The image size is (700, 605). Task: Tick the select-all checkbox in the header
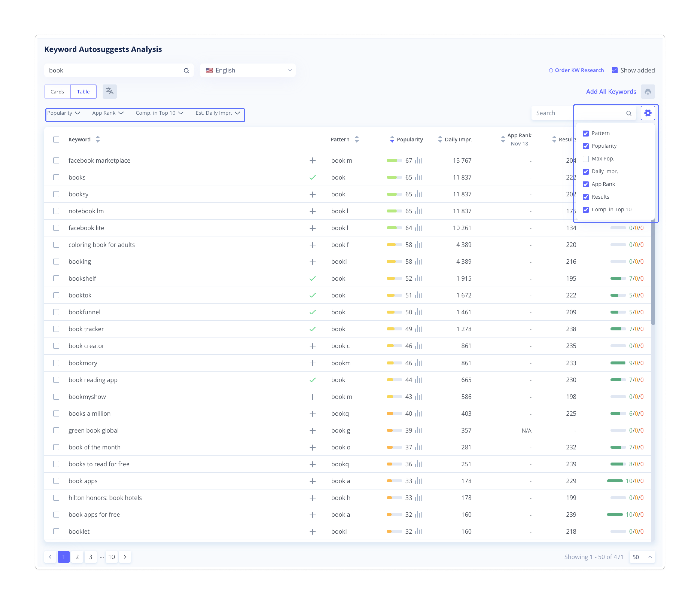point(56,140)
